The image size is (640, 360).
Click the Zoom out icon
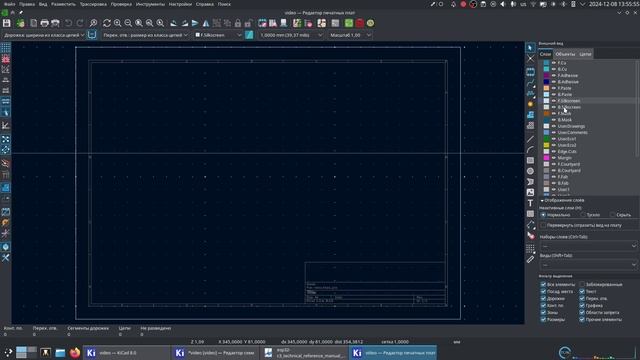point(128,23)
